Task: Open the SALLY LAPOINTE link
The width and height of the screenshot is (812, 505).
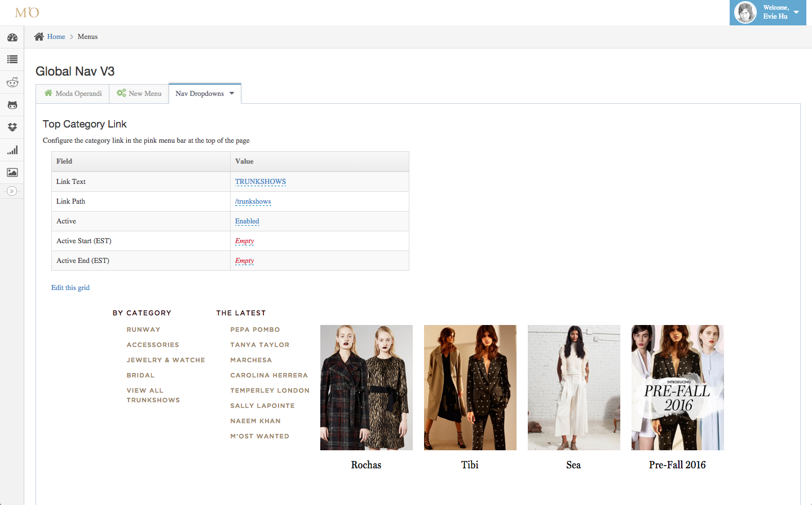Action: tap(262, 406)
